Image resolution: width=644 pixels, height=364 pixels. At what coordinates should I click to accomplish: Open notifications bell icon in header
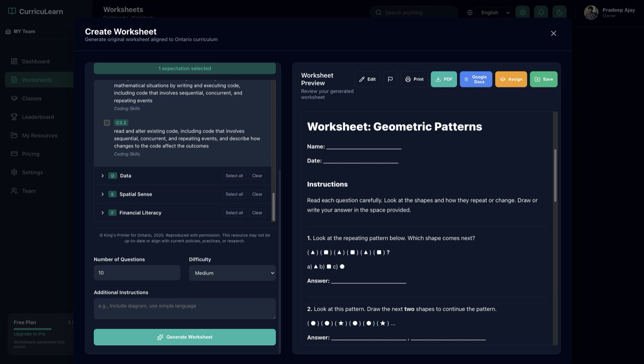pos(541,13)
